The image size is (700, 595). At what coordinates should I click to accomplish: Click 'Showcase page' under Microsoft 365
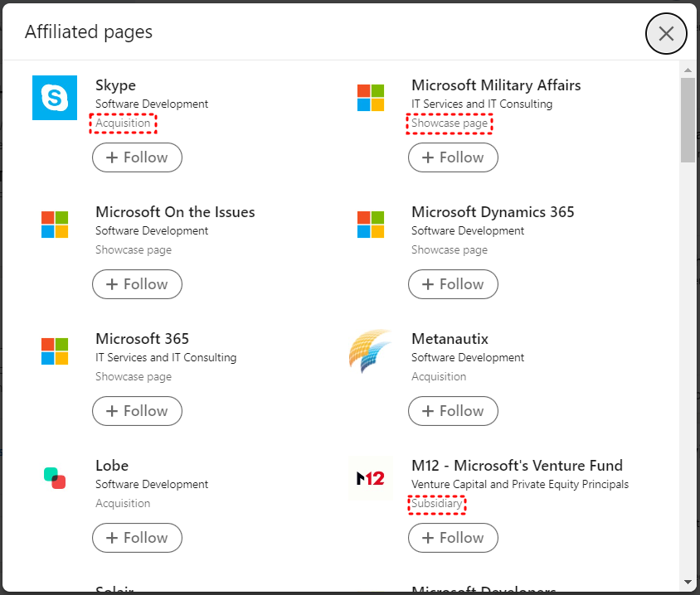pyautogui.click(x=134, y=377)
